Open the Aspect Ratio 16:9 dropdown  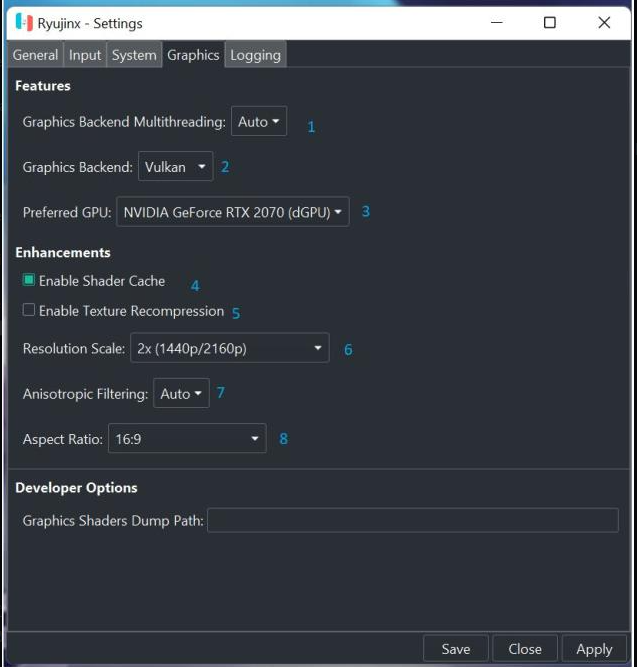pos(186,439)
